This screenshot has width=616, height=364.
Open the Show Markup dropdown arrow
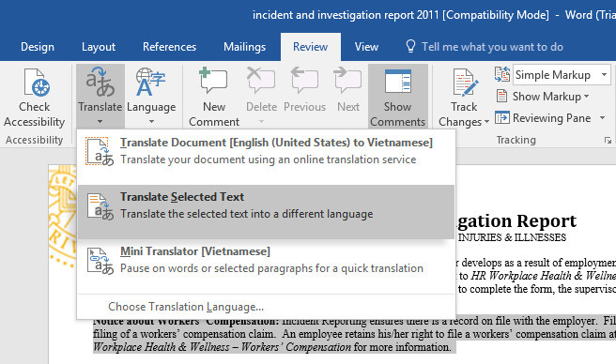point(587,97)
